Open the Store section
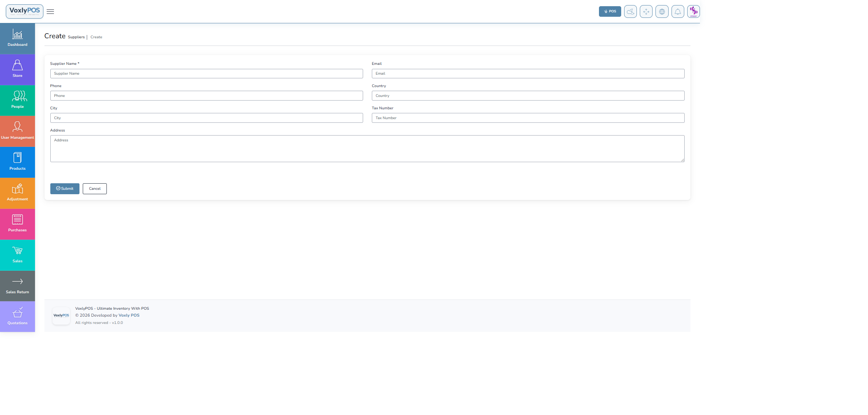 [17, 69]
